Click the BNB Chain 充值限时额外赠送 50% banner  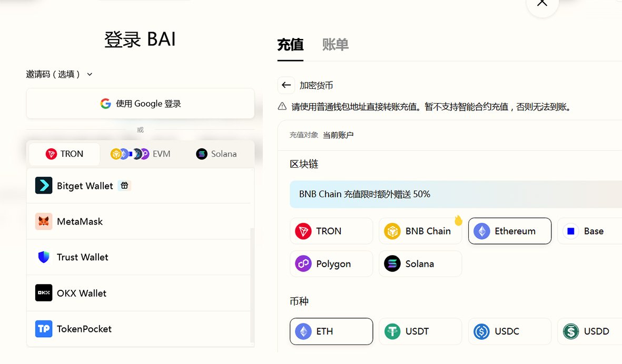click(x=456, y=194)
